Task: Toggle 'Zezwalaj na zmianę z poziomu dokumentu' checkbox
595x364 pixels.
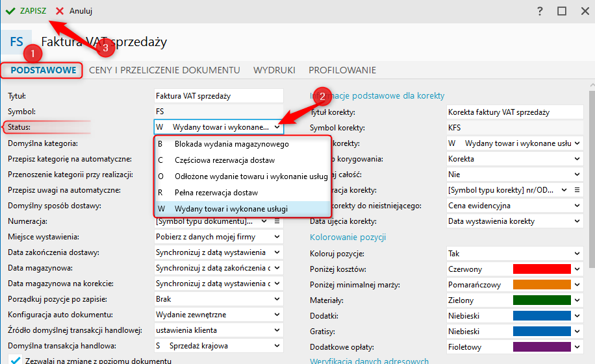Action: tap(16, 359)
